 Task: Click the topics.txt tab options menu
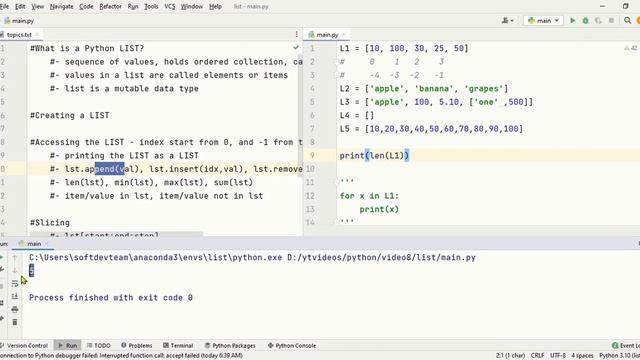click(x=296, y=35)
